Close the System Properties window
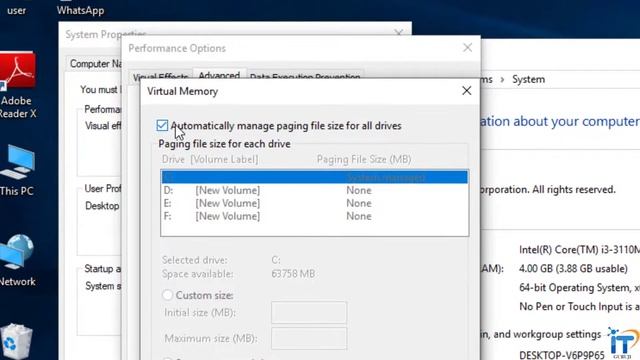Image resolution: width=640 pixels, height=360 pixels. tap(399, 33)
